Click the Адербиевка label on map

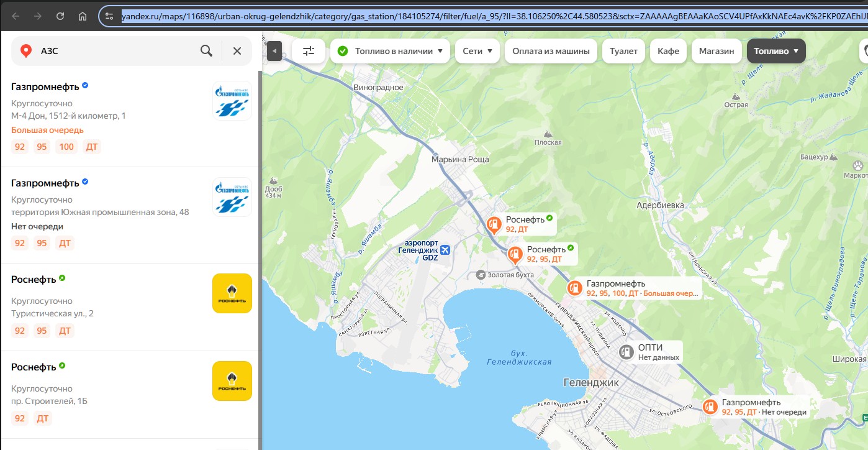[660, 205]
